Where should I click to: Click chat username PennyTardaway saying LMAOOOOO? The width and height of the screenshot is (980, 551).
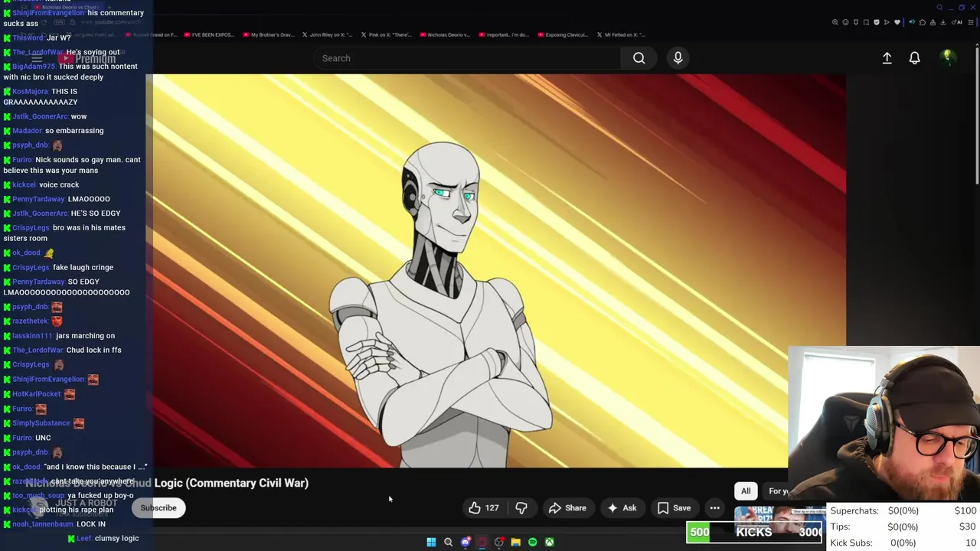tap(38, 199)
